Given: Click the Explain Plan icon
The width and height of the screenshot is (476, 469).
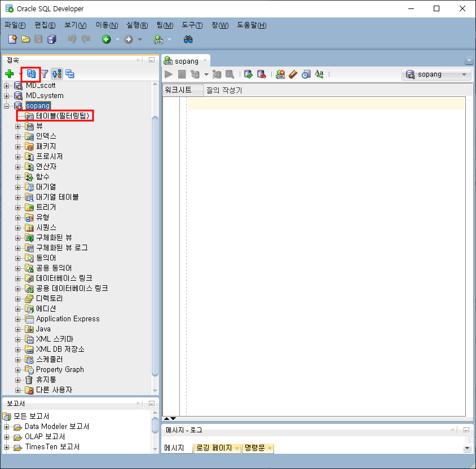Looking at the screenshot, I should click(x=195, y=74).
